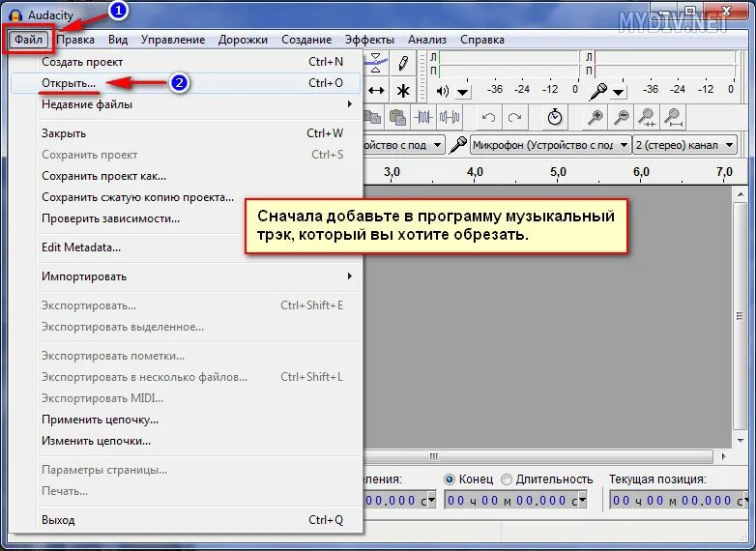756x551 pixels.
Task: Click the vertical scrollbar up arrow
Action: 741,194
